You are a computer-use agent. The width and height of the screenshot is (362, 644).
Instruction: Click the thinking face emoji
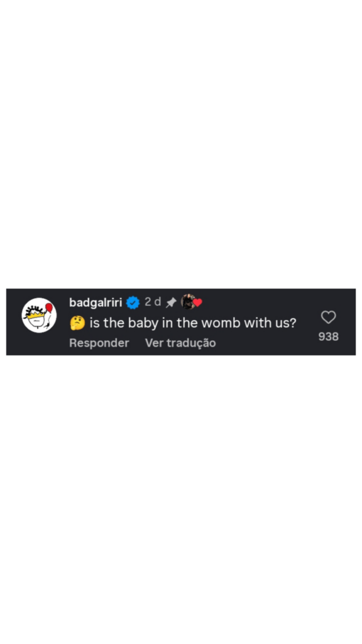pos(77,323)
